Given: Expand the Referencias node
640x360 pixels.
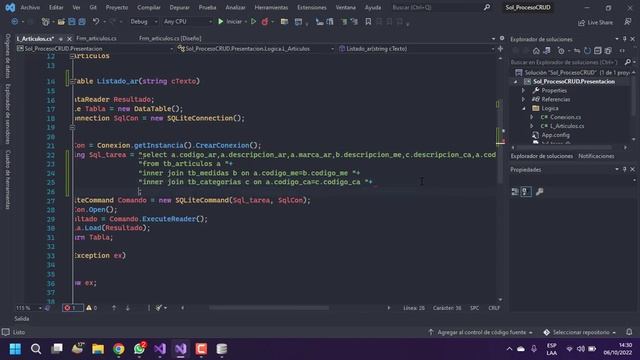Looking at the screenshot, I should point(524,100).
